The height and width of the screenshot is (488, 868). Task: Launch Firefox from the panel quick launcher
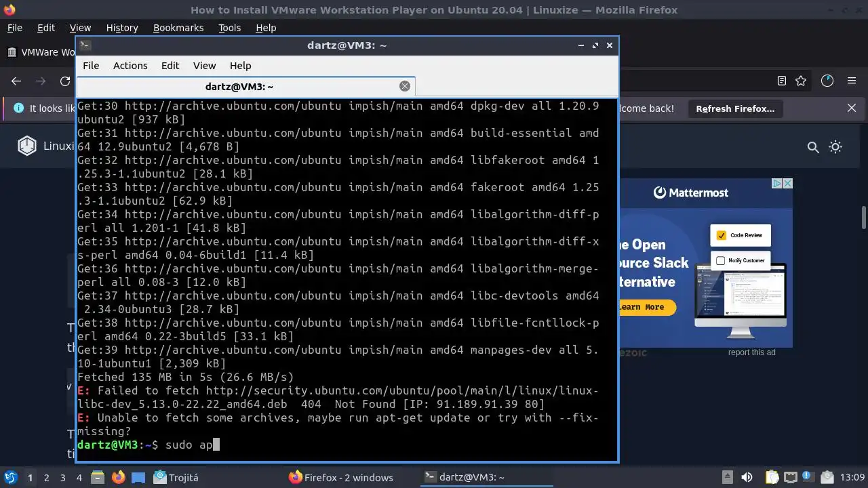click(118, 478)
